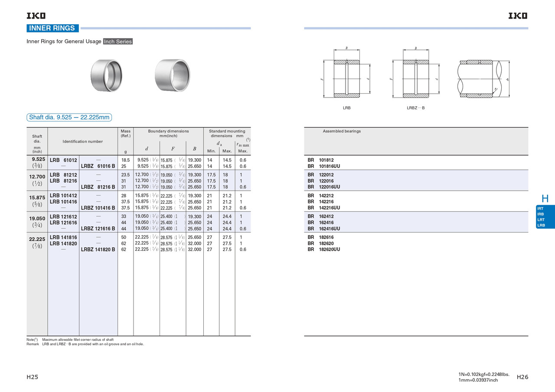Click the IKO logo on the right page
Screen dimensions: 555x392
tap(518, 16)
